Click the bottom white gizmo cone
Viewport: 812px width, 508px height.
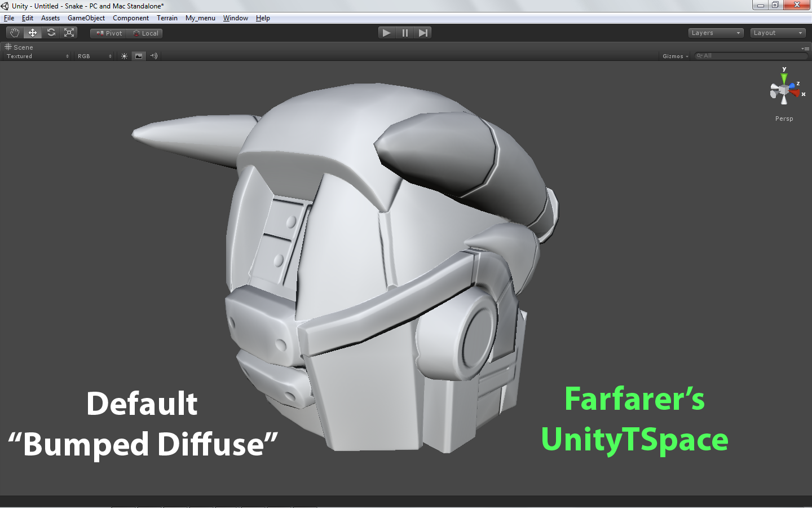tap(784, 100)
